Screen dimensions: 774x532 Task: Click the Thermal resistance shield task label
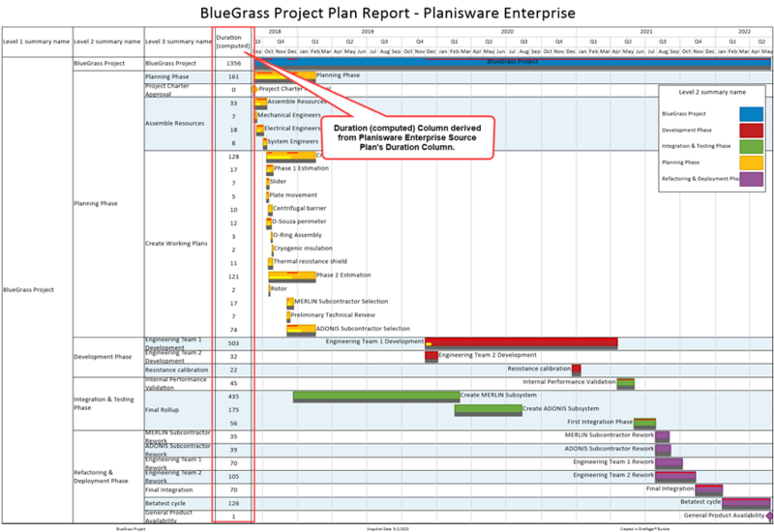click(310, 261)
